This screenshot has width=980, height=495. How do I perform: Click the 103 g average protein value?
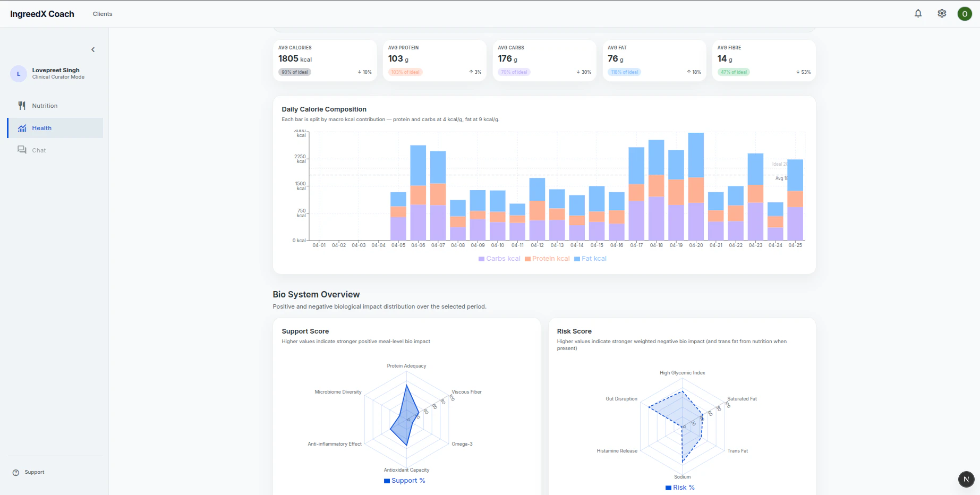point(398,59)
